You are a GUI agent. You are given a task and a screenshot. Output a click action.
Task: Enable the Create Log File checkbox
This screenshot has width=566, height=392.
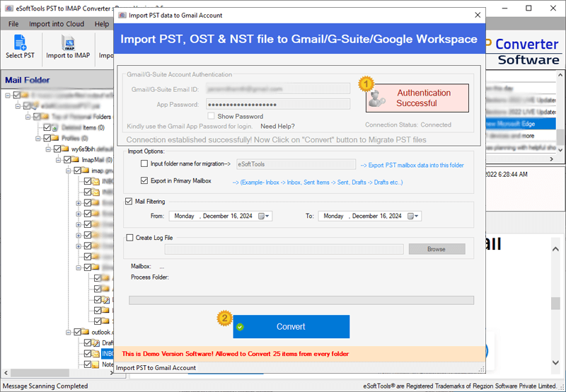[x=129, y=238]
